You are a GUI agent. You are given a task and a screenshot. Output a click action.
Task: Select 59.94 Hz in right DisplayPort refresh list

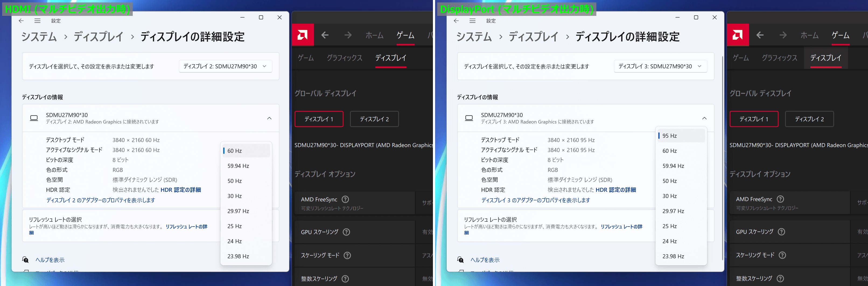click(681, 166)
